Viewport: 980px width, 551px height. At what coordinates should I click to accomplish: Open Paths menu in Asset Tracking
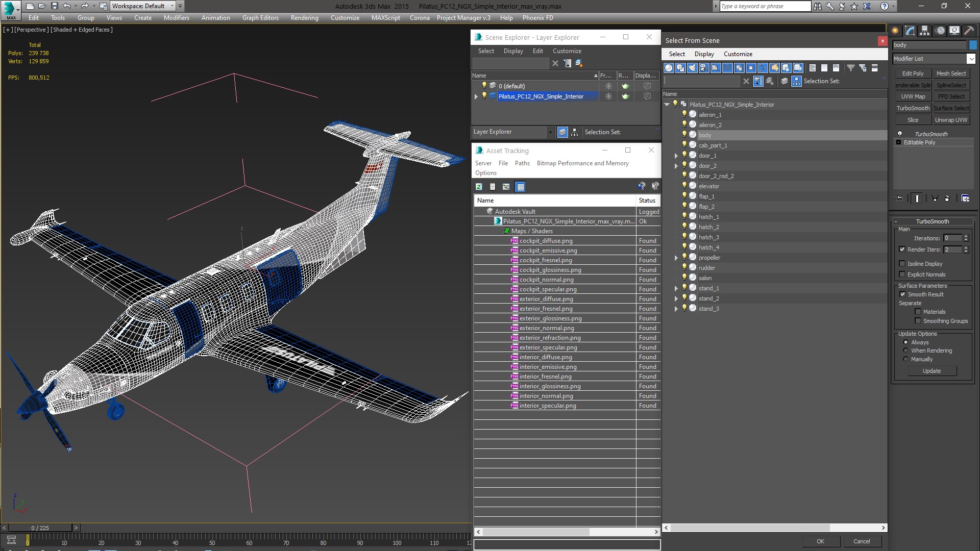click(522, 163)
